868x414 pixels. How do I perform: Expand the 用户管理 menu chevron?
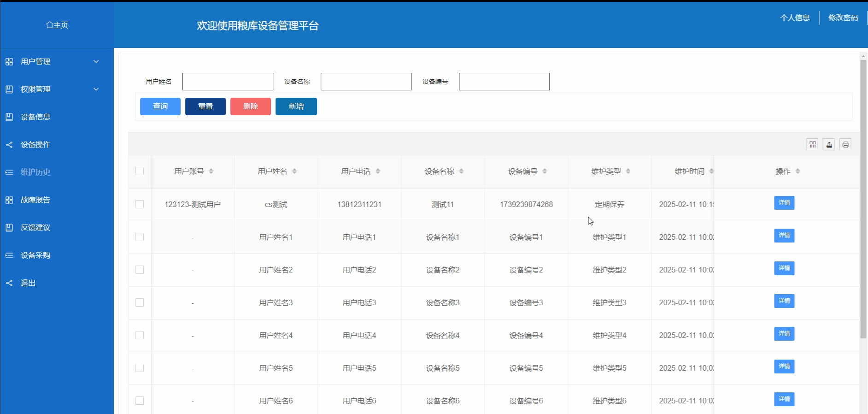[96, 62]
